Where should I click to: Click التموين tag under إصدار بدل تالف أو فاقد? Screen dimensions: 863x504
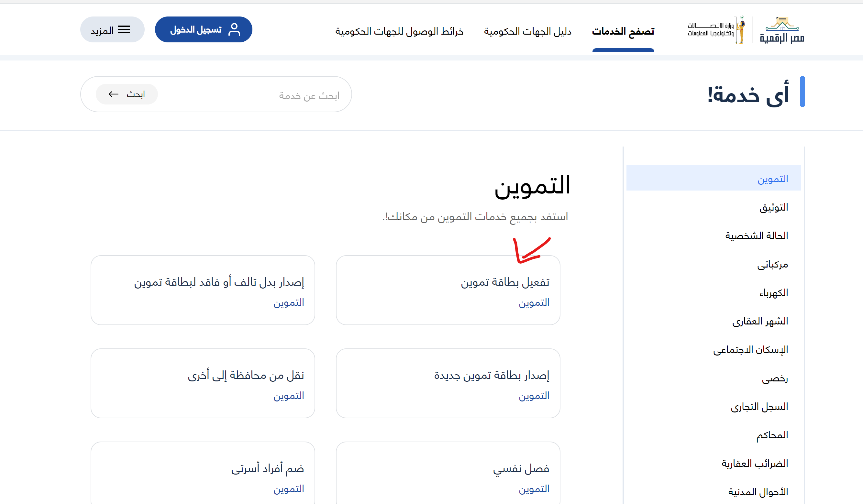pyautogui.click(x=289, y=303)
